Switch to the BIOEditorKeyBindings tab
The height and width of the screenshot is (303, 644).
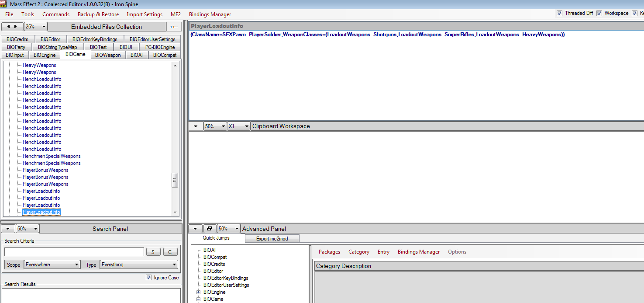coord(95,39)
